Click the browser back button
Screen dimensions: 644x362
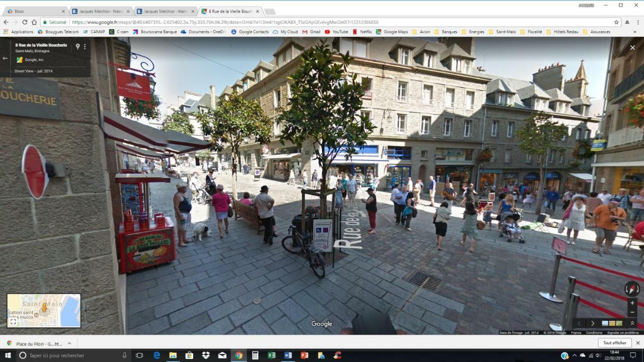coord(6,22)
